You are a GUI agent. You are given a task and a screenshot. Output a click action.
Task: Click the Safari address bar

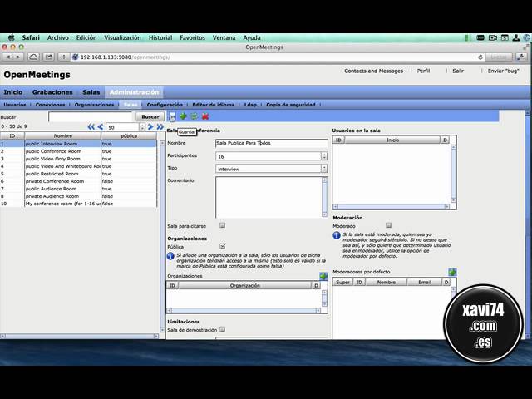(273, 57)
